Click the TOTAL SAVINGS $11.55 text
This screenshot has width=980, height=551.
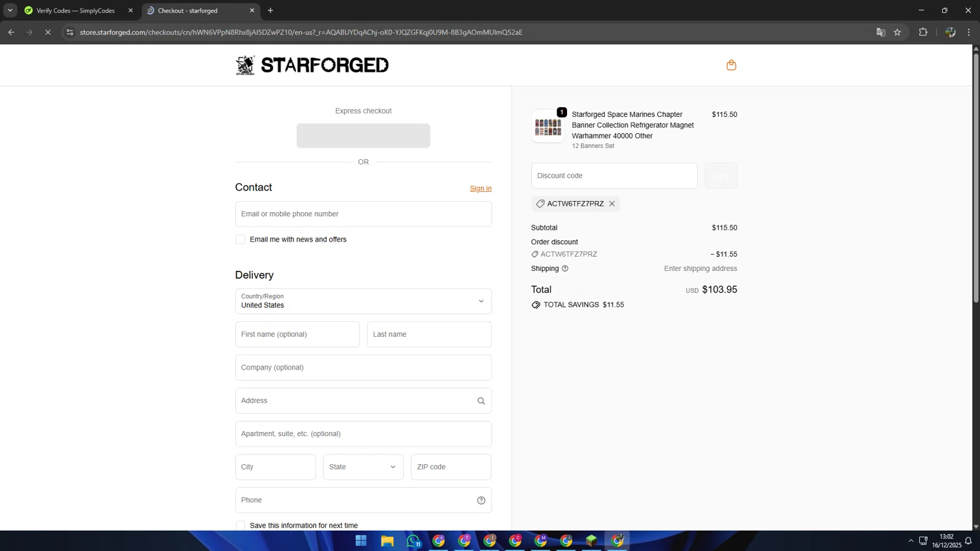(x=583, y=305)
